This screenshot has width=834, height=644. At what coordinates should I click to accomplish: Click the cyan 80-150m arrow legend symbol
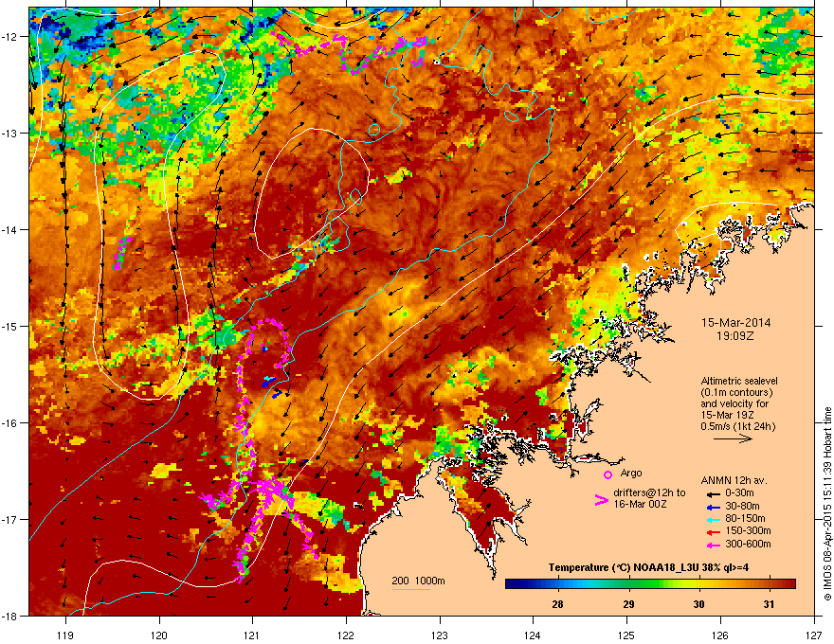point(712,519)
